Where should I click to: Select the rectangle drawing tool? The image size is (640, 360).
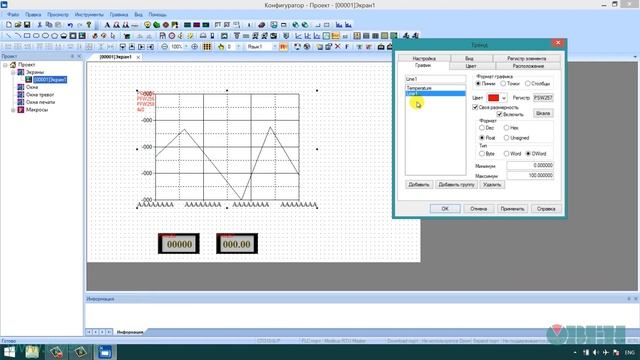point(27,36)
